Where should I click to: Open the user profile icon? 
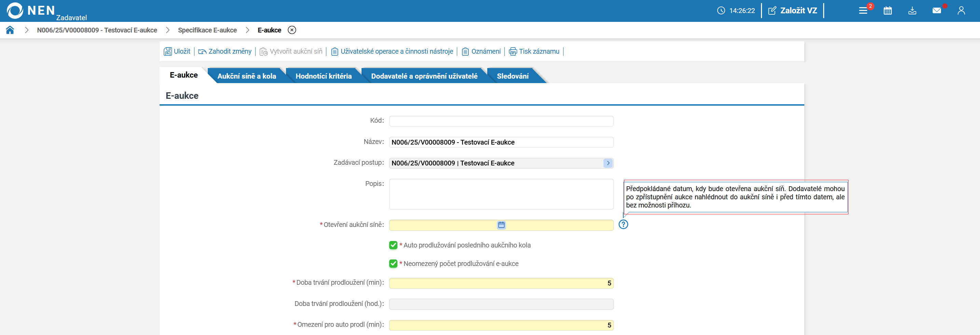(x=961, y=11)
